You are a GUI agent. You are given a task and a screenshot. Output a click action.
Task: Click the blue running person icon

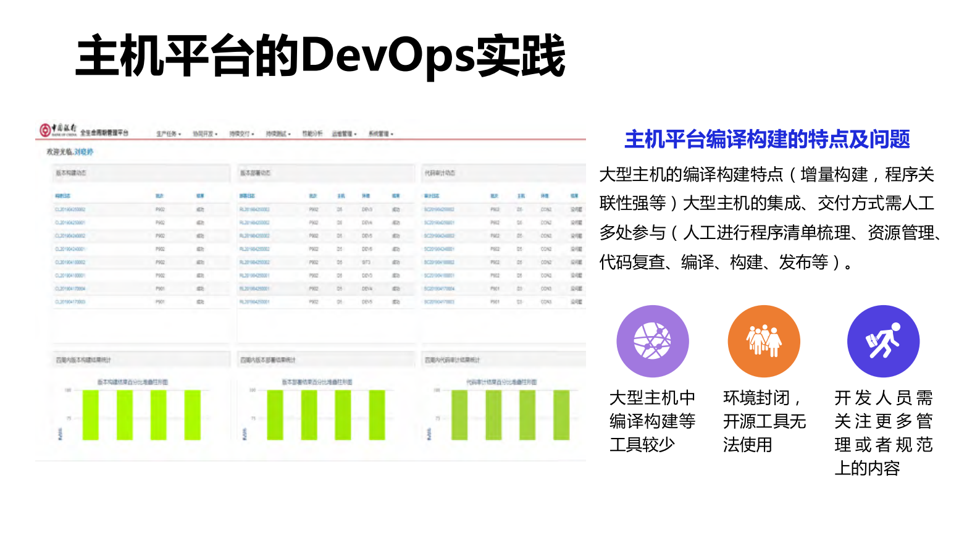coord(883,341)
